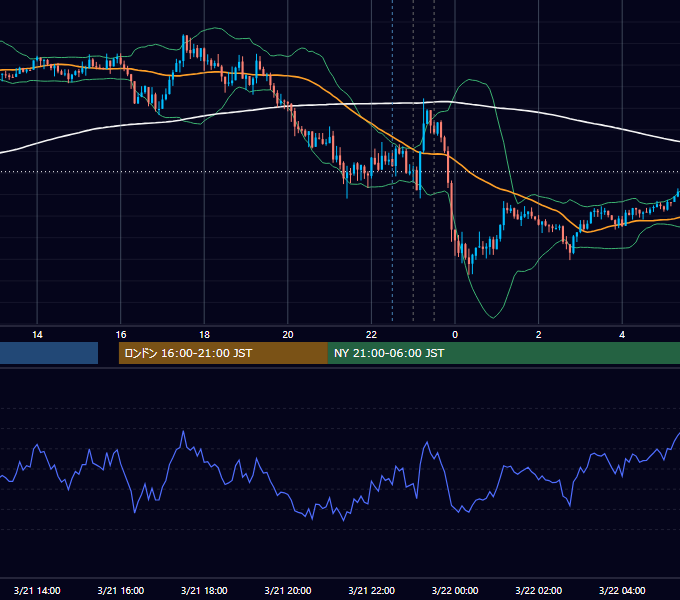Click the hour 4 axis label
Screen dimensions: 680x600
[x=622, y=335]
